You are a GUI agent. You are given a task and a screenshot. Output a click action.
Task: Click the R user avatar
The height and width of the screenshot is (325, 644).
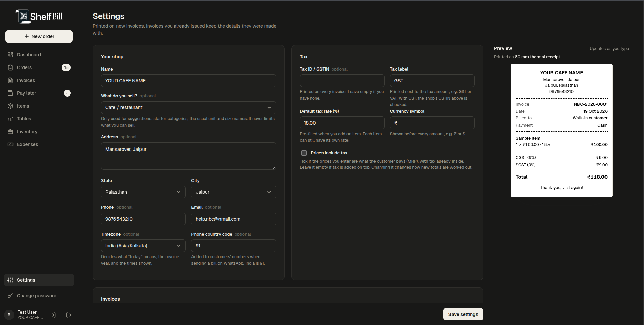(x=9, y=315)
